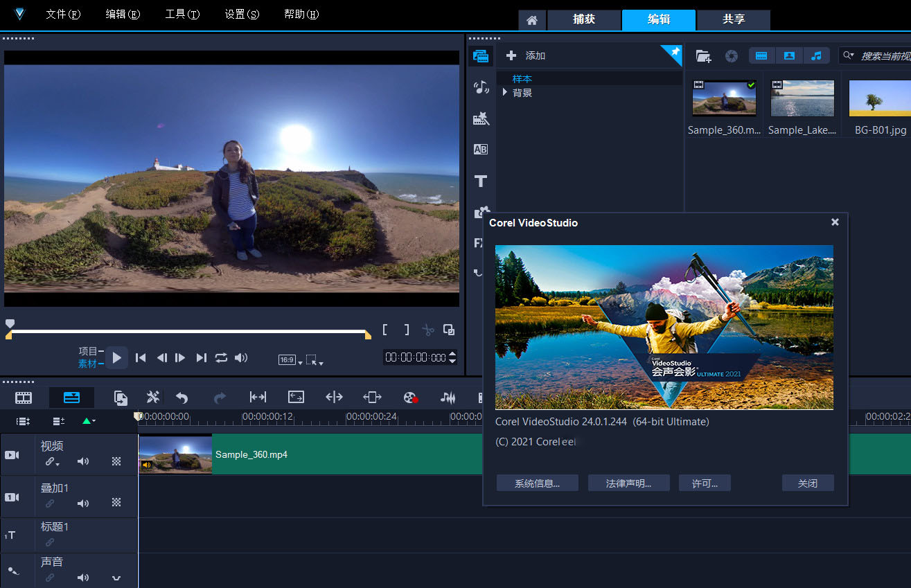
Task: Open the 设置(S) menu
Action: (x=242, y=15)
